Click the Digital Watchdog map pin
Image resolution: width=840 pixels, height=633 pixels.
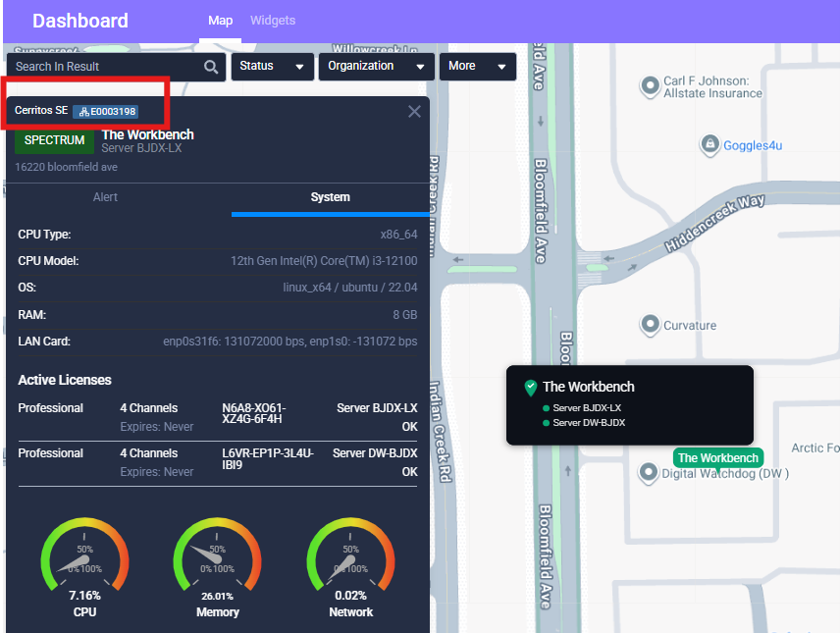[x=648, y=474]
